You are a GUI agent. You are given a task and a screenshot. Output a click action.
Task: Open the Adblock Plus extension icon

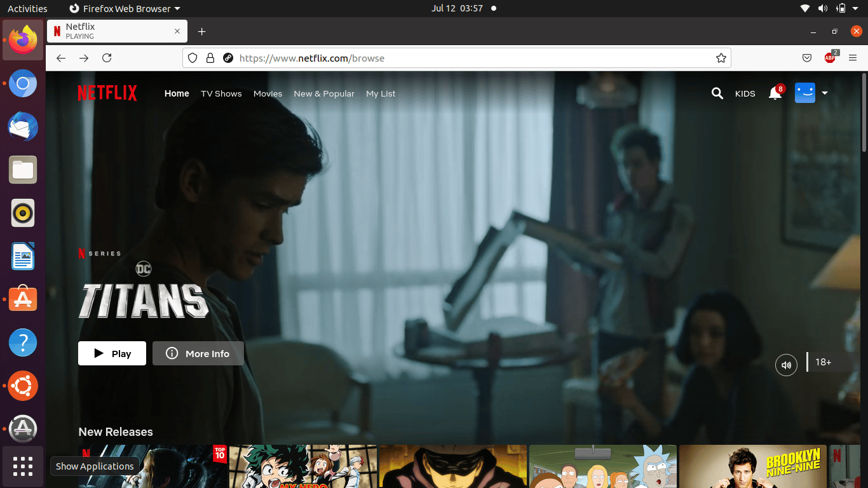point(830,57)
